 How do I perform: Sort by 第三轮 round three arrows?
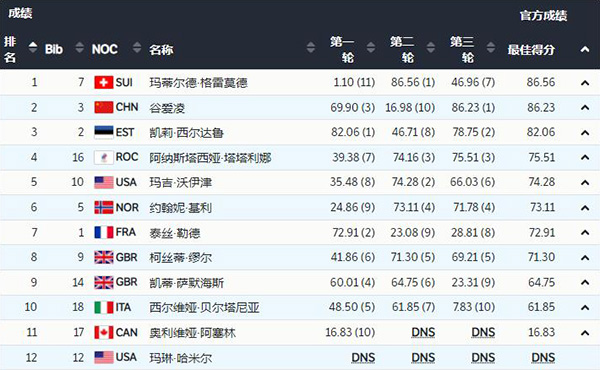(x=491, y=47)
